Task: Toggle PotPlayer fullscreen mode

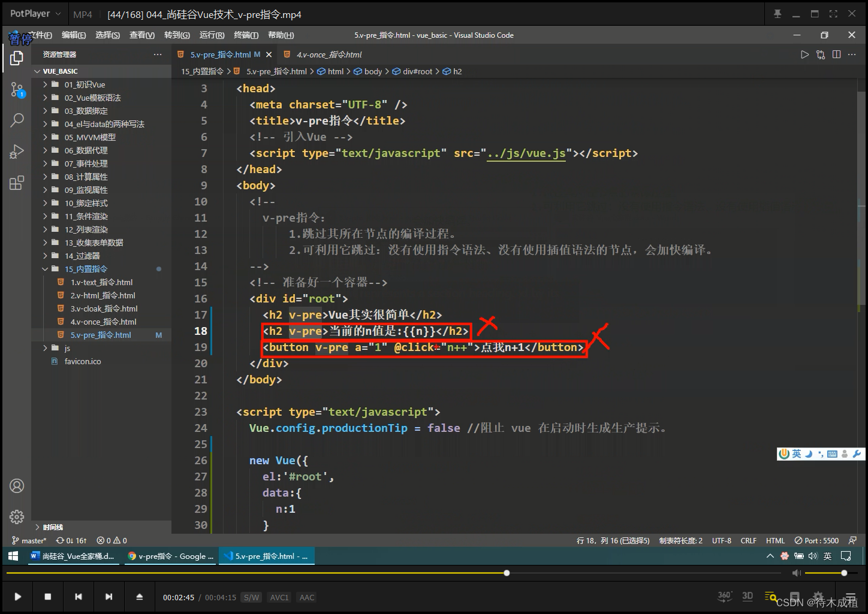Action: pyautogui.click(x=833, y=14)
